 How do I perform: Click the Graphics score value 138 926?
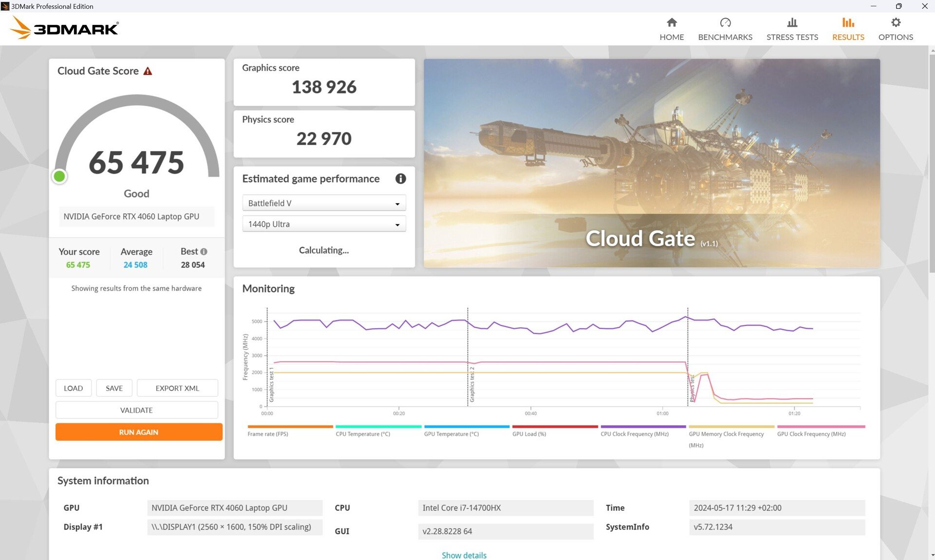pos(324,87)
